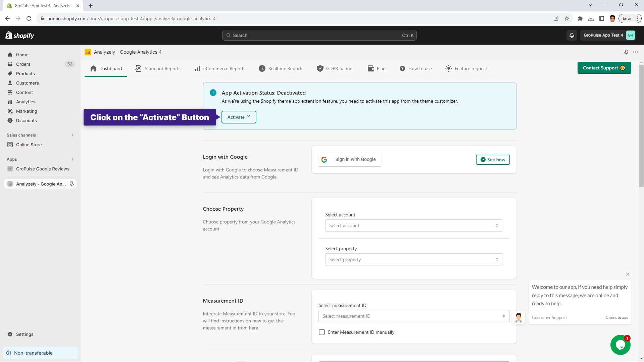Click the page vertical scrollbar thumb
Screen dimensions: 644x362
(x=641, y=126)
